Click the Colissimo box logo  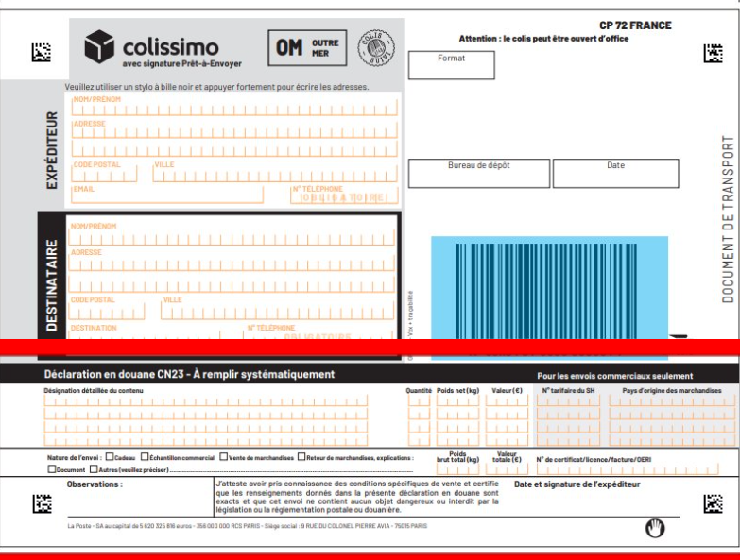[x=99, y=45]
